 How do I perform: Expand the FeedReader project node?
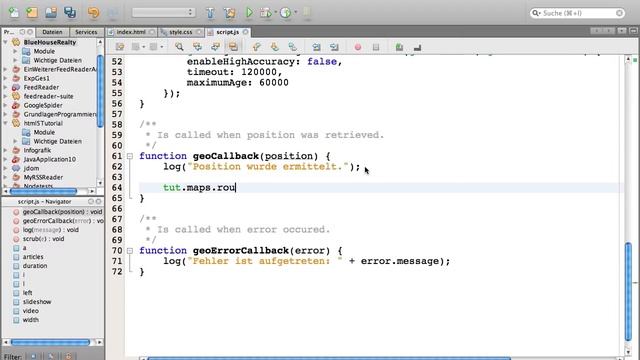point(5,87)
